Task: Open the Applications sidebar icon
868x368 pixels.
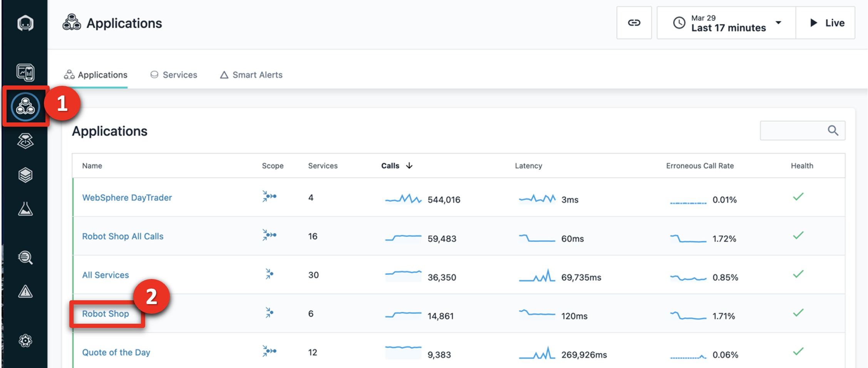Action: [25, 107]
